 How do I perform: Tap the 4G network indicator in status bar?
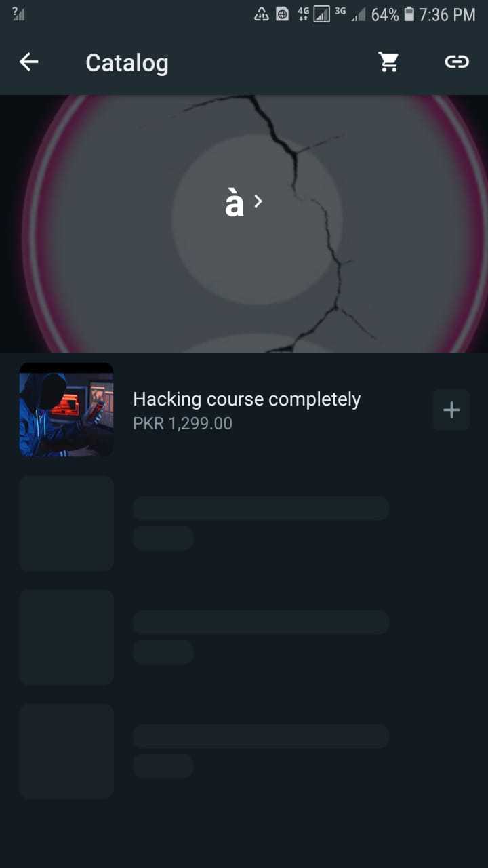point(303,14)
